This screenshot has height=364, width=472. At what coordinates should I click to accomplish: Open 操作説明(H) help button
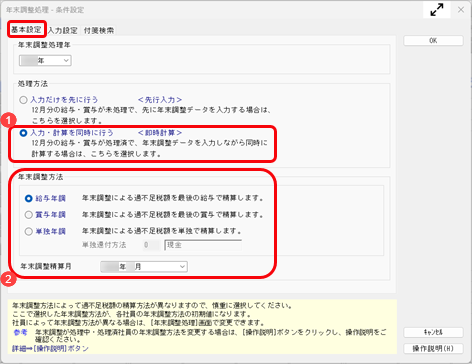(x=433, y=348)
